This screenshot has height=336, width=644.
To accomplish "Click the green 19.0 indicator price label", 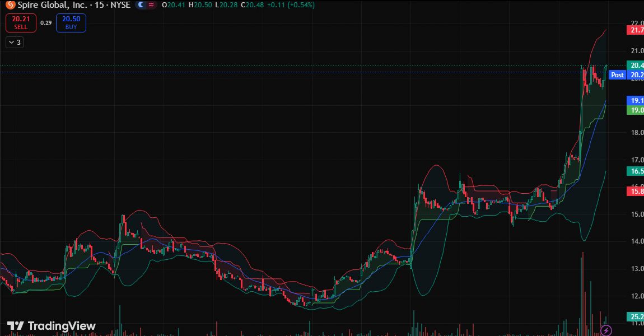I will pyautogui.click(x=636, y=110).
